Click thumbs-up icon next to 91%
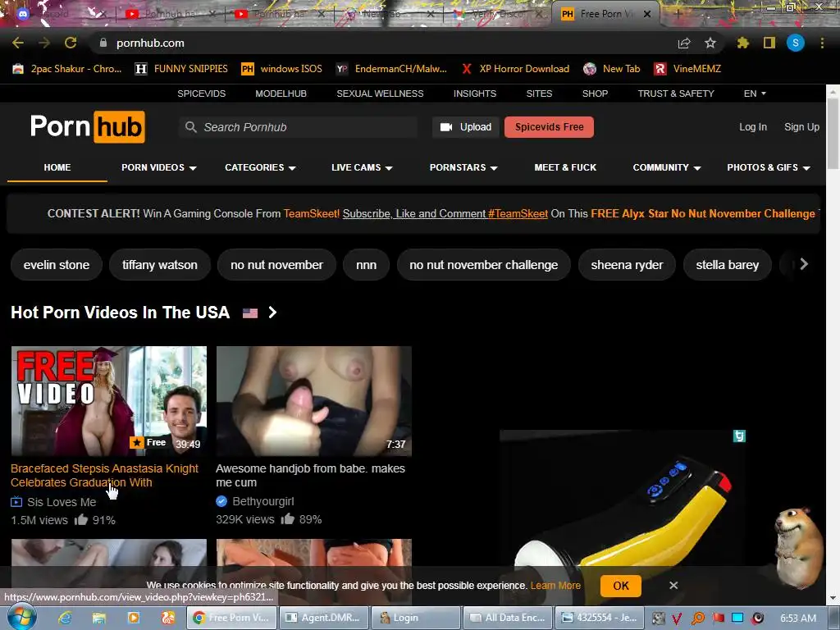The width and height of the screenshot is (840, 630). pyautogui.click(x=81, y=519)
